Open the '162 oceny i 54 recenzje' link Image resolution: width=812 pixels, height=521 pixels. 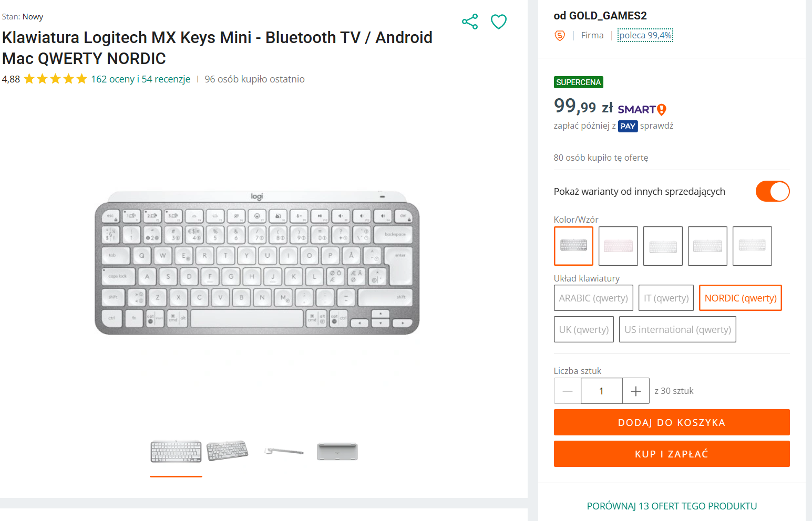pyautogui.click(x=140, y=79)
